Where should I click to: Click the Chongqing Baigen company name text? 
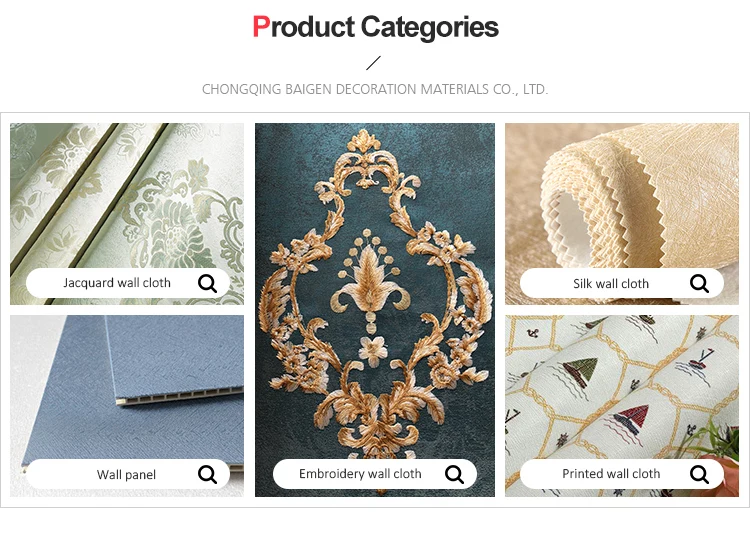click(x=375, y=89)
